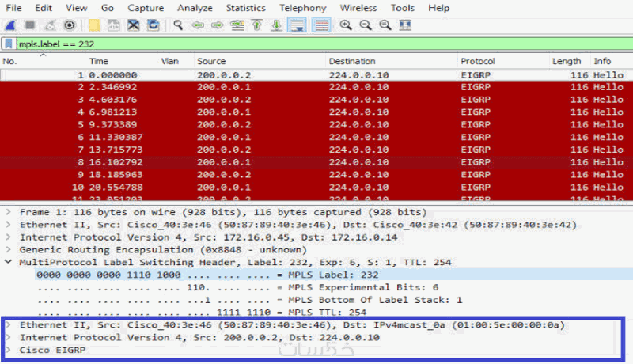
Task: Sort by the No. column header
Action: 9,62
